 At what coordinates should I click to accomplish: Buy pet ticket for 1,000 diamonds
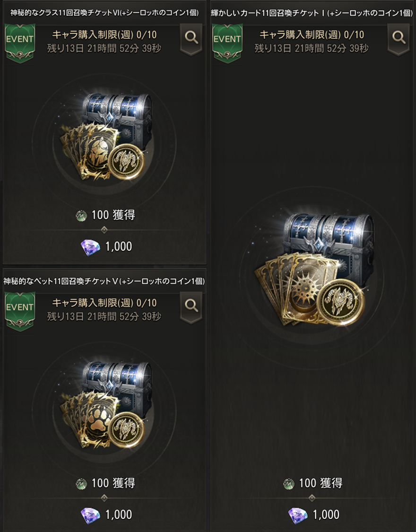(106, 515)
